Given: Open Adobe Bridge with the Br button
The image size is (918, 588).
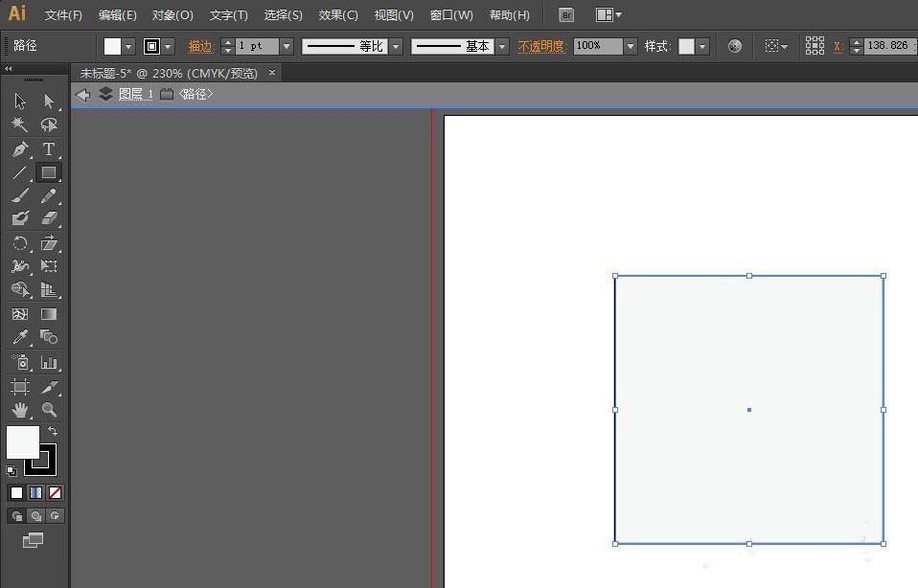Looking at the screenshot, I should point(566,15).
